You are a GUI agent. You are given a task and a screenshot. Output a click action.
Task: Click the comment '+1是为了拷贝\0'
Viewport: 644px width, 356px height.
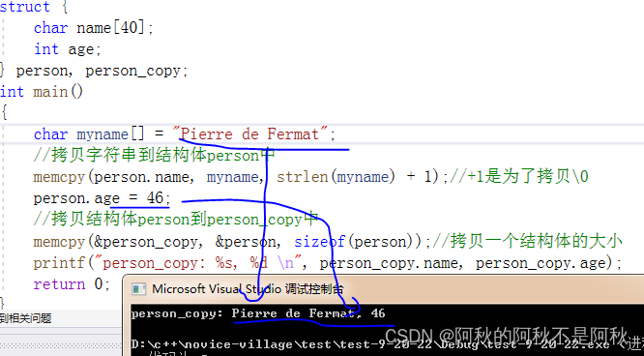528,177
